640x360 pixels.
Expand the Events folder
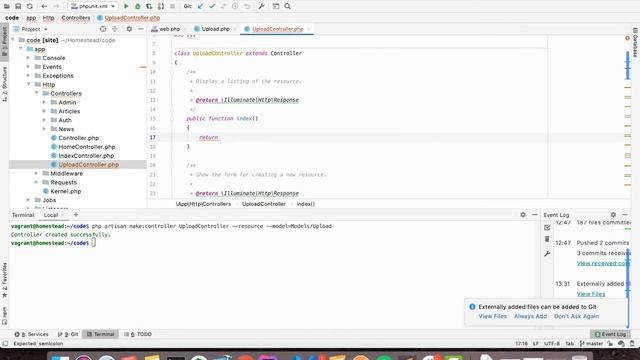(x=29, y=67)
